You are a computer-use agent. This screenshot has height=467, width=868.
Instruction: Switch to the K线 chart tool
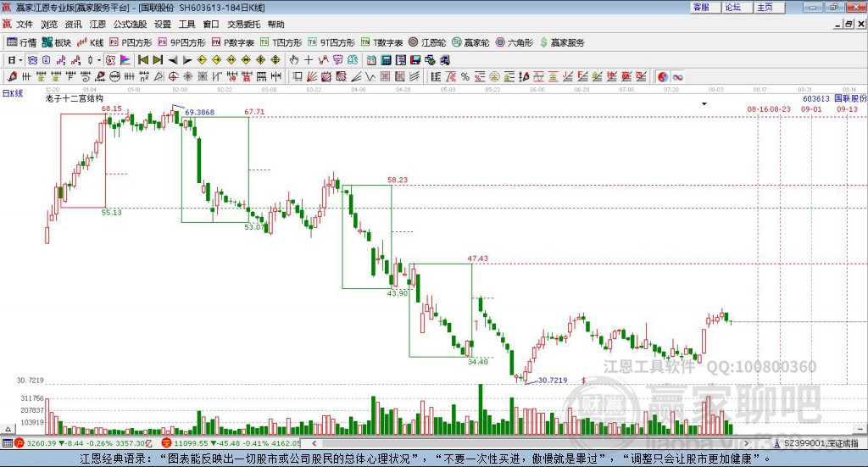coord(90,42)
